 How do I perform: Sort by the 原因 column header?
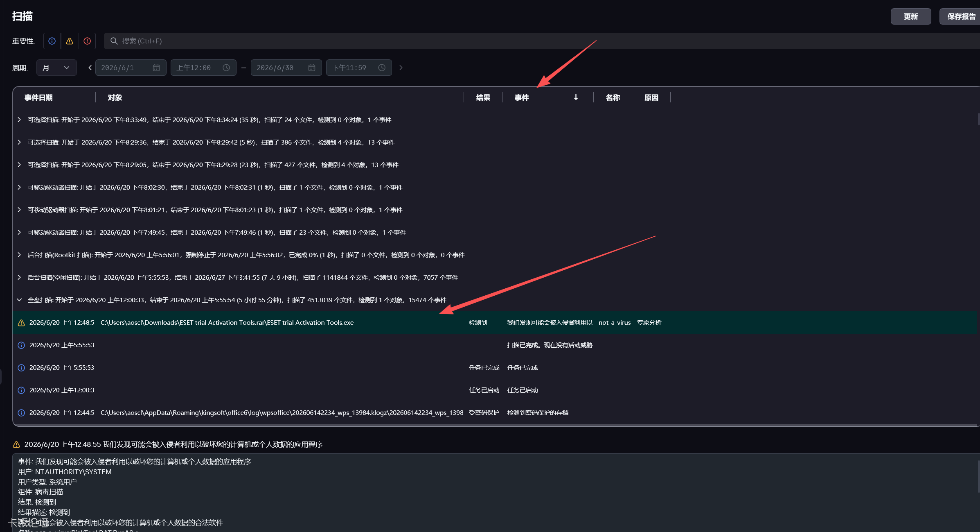click(x=651, y=97)
